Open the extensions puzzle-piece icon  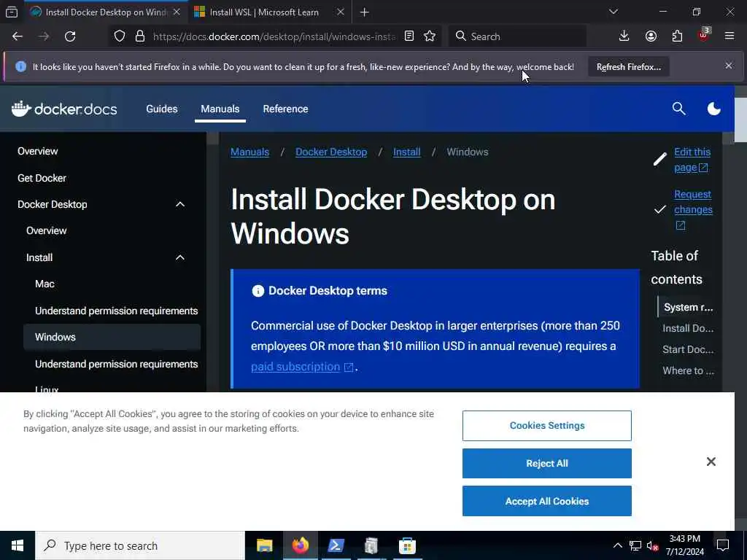click(x=677, y=36)
